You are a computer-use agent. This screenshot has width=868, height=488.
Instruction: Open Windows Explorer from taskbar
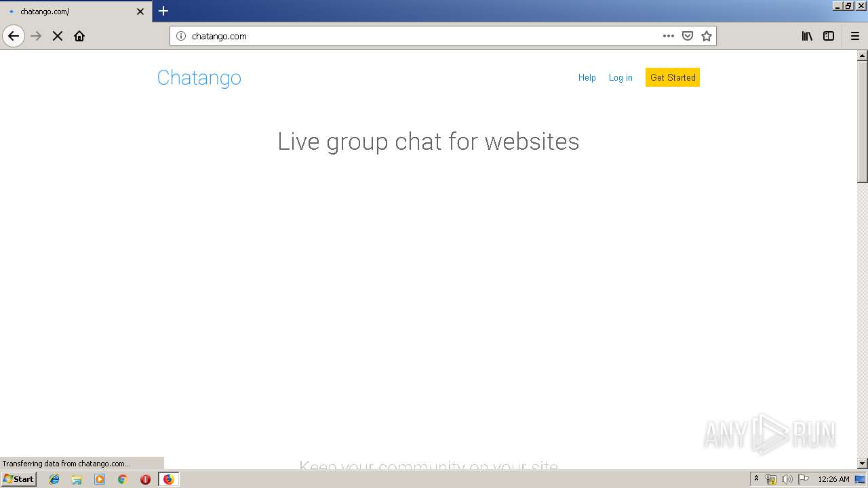pos(77,479)
